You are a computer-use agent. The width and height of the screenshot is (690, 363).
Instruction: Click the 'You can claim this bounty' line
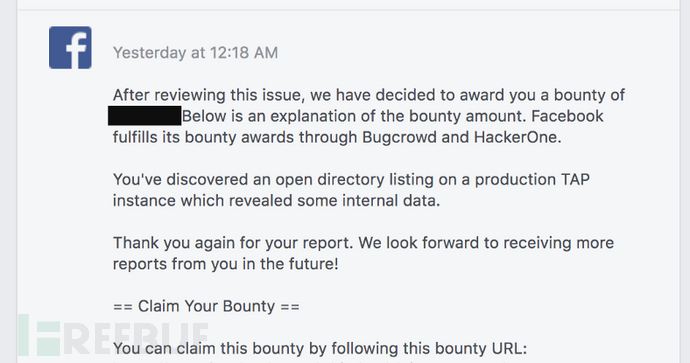tap(320, 348)
